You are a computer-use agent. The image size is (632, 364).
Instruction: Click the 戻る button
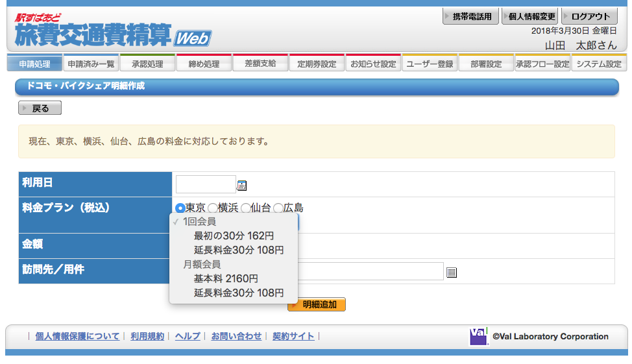click(40, 108)
